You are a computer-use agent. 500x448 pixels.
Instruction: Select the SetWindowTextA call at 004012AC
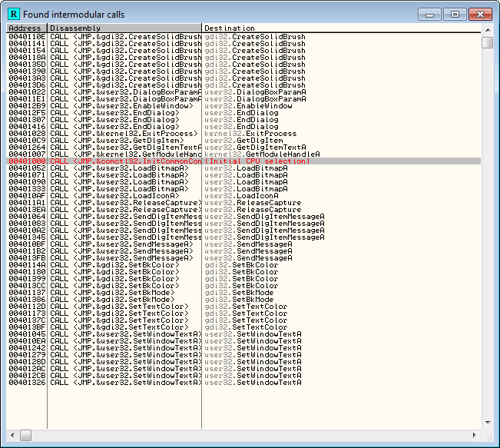pyautogui.click(x=243, y=369)
